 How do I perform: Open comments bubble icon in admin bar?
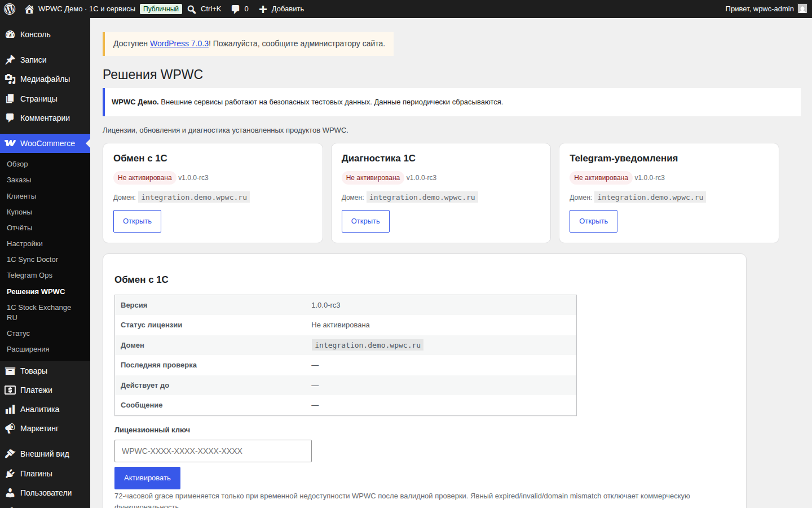(x=235, y=9)
